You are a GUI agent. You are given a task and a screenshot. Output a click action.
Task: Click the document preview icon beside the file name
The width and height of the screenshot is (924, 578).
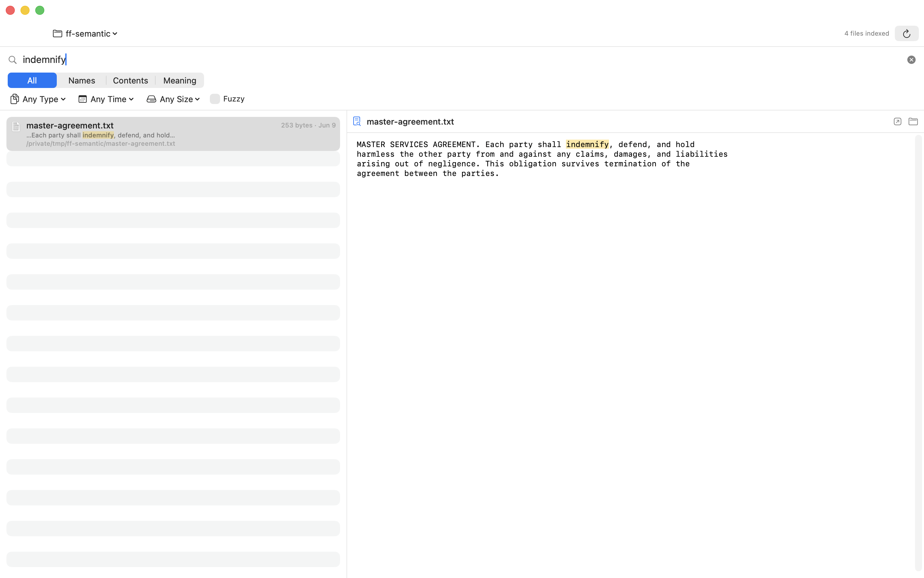[x=357, y=122]
